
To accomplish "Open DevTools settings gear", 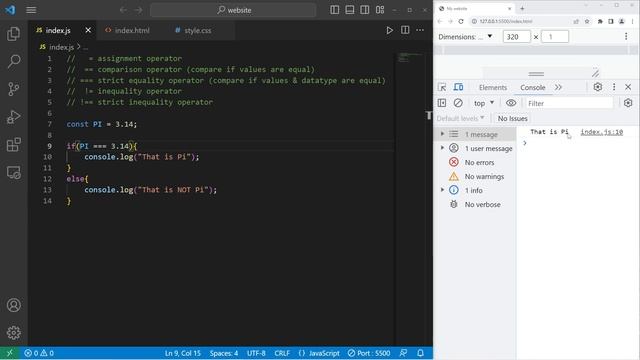I will point(598,87).
